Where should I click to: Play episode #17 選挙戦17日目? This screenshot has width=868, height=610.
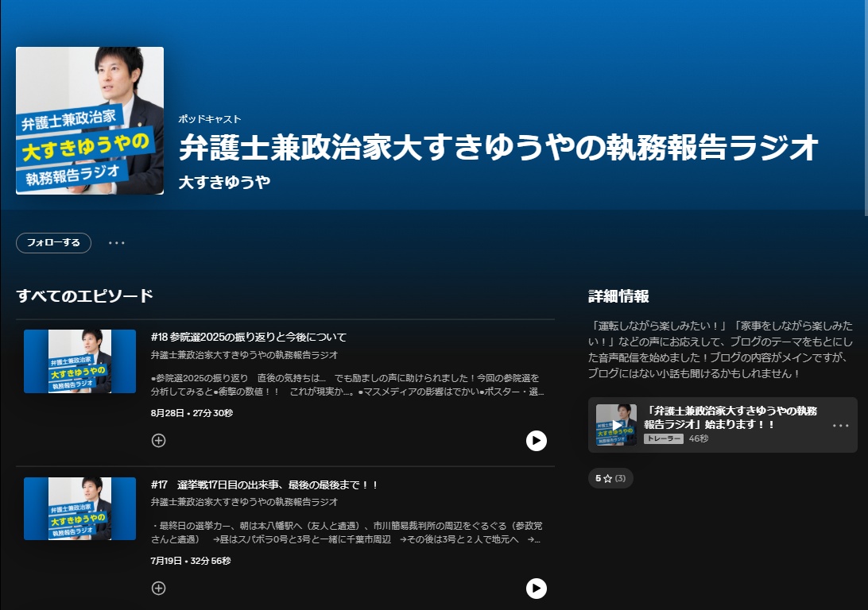click(x=537, y=588)
